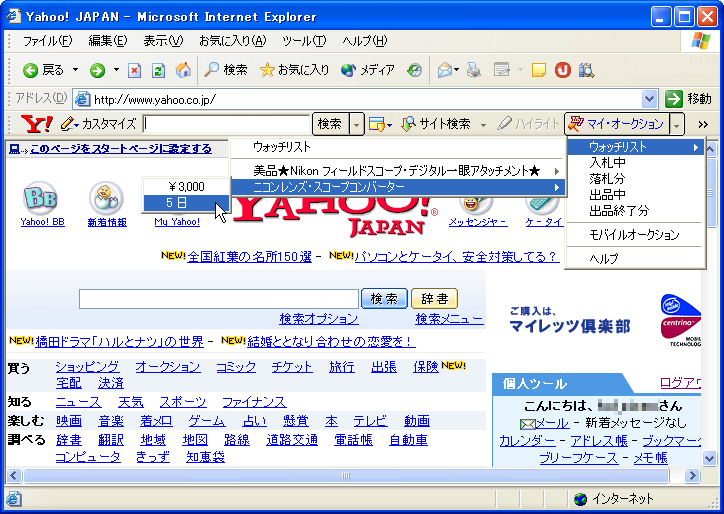Open the 検索オプション link
The height and width of the screenshot is (514, 724).
point(319,319)
